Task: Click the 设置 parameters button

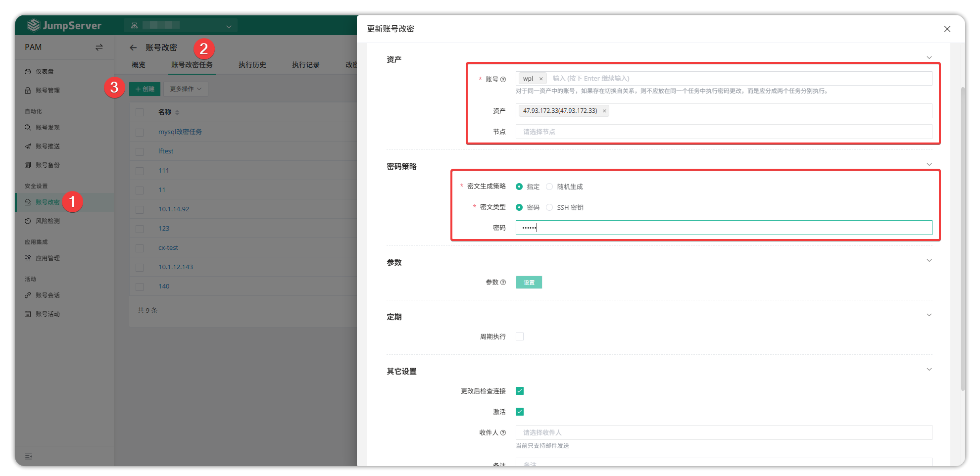Action: click(x=529, y=282)
